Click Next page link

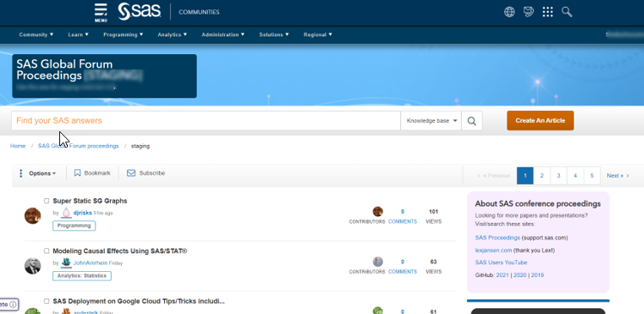click(x=617, y=176)
